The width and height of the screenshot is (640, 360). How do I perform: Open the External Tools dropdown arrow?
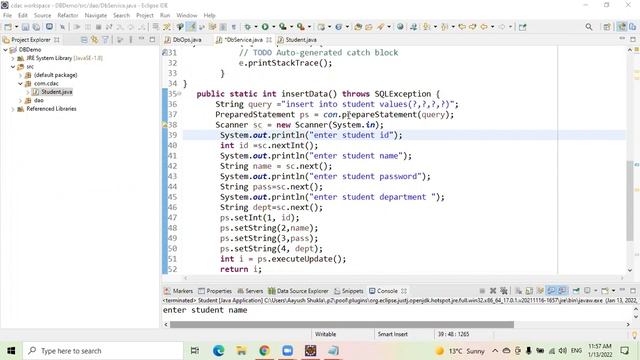point(309,27)
